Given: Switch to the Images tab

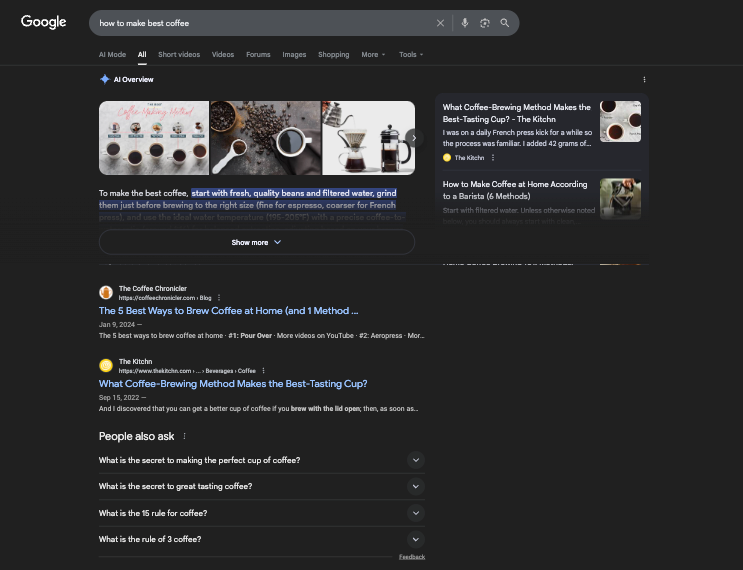Looking at the screenshot, I should pyautogui.click(x=294, y=55).
